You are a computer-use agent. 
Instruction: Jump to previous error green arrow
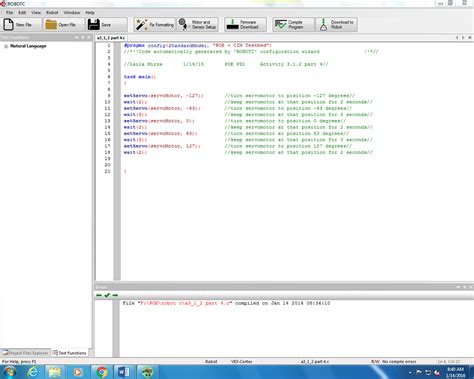(x=99, y=295)
